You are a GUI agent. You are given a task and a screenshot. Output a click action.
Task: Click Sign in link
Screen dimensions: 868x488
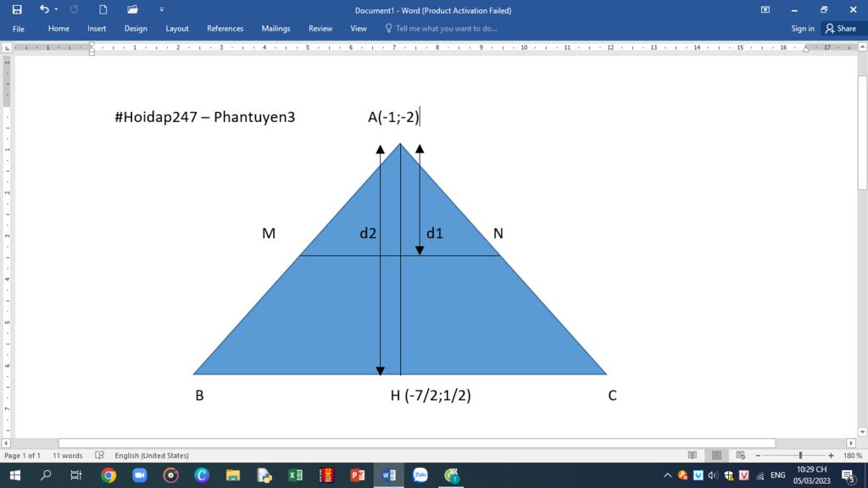click(803, 28)
